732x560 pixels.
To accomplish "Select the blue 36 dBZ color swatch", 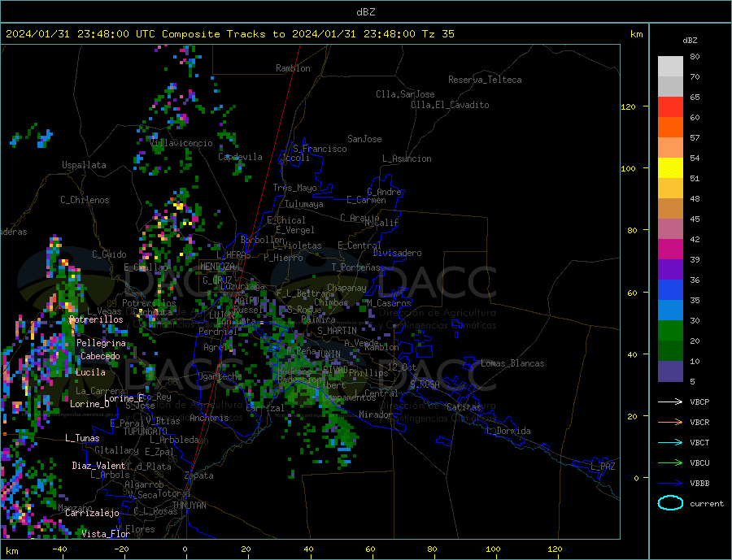I will (x=670, y=290).
